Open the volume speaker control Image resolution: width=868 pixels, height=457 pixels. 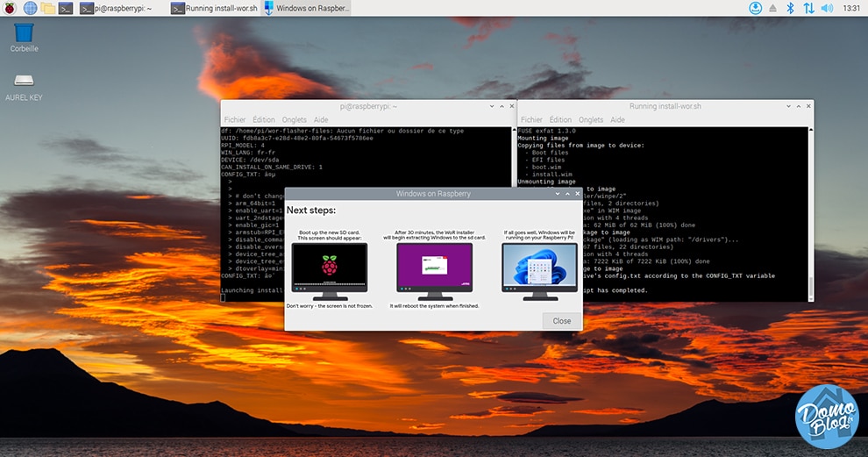(827, 8)
